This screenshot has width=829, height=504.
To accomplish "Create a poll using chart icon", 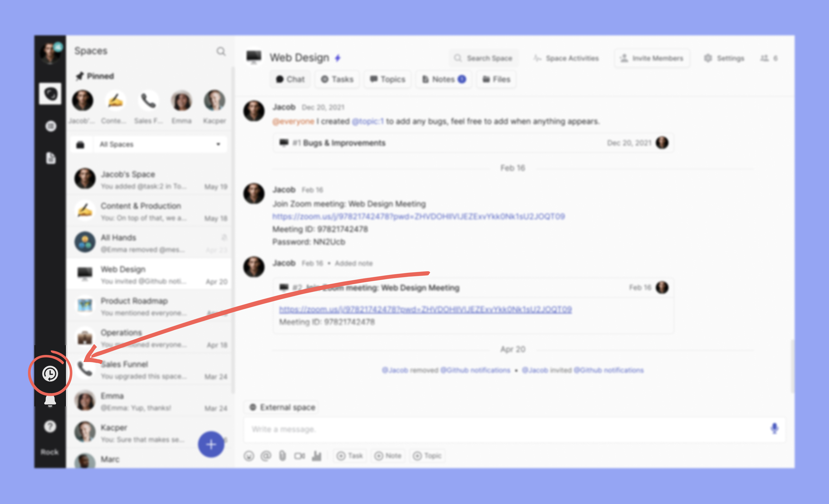I will [x=317, y=456].
